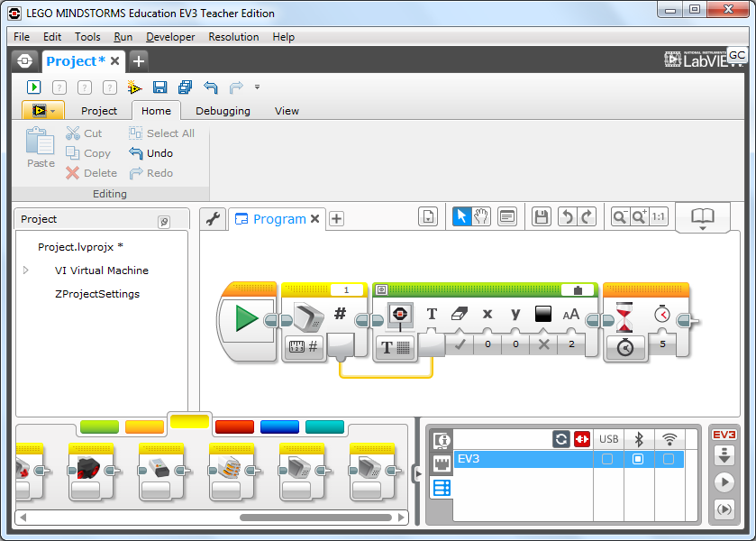Viewport: 756px width, 541px height.
Task: Save the project with the floppy disk icon
Action: pyautogui.click(x=159, y=87)
